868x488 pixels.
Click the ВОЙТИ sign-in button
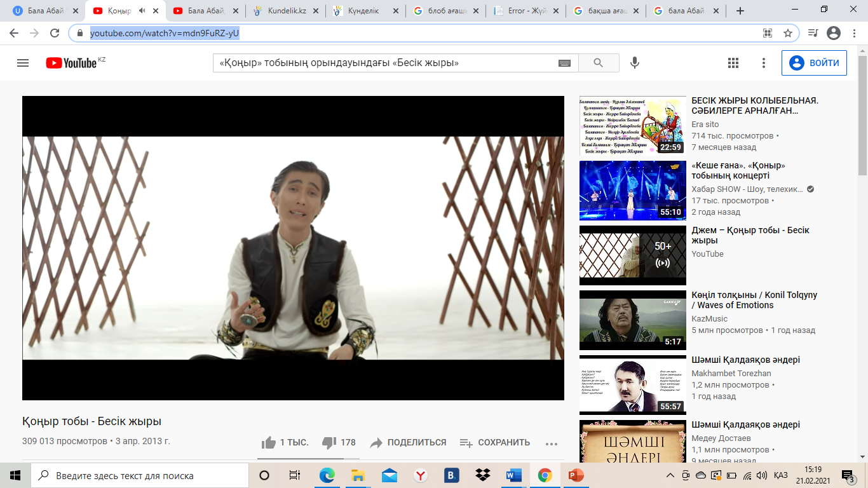pyautogui.click(x=814, y=63)
